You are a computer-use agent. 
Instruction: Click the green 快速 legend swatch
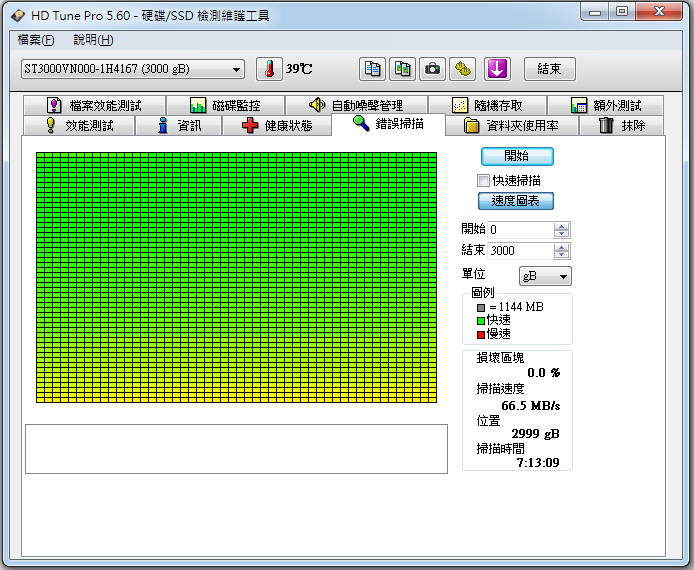pyautogui.click(x=481, y=321)
